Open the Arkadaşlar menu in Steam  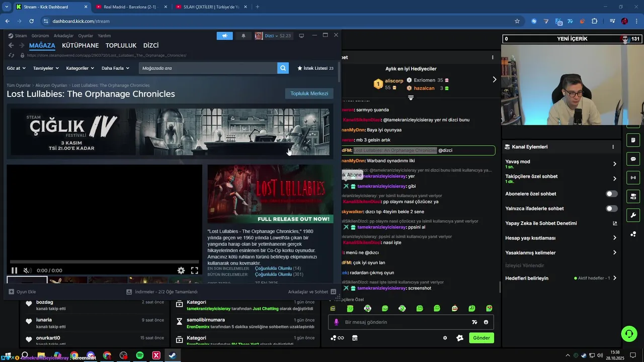tap(63, 36)
